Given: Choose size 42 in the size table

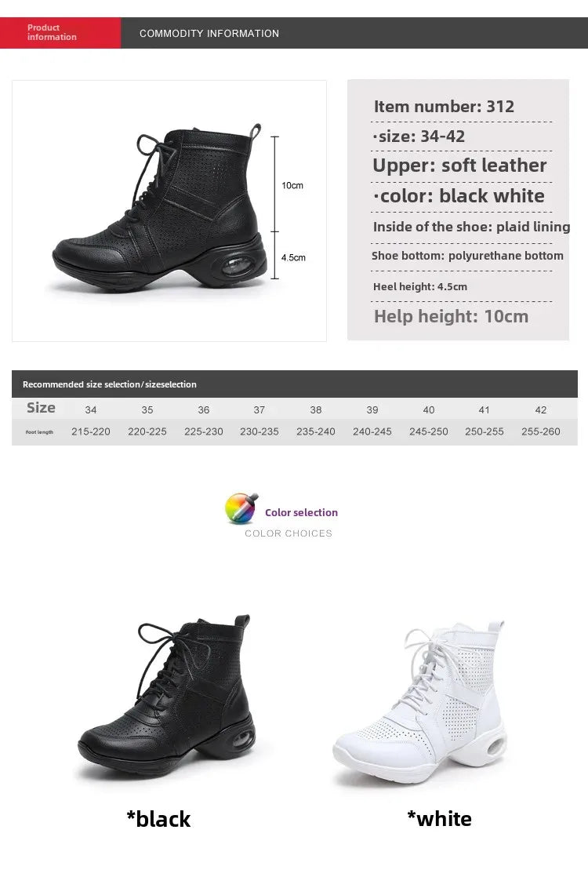Looking at the screenshot, I should click(540, 410).
